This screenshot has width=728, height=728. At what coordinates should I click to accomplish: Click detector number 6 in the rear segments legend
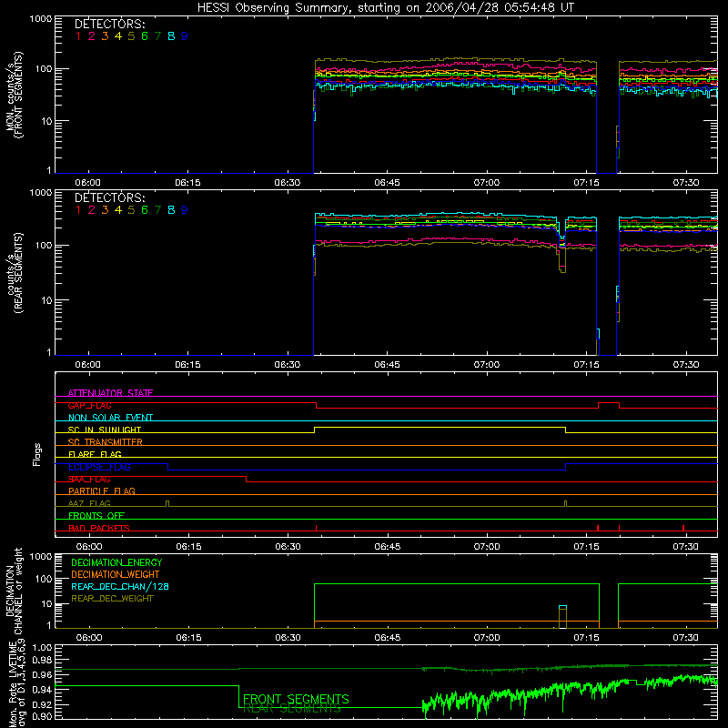point(145,210)
